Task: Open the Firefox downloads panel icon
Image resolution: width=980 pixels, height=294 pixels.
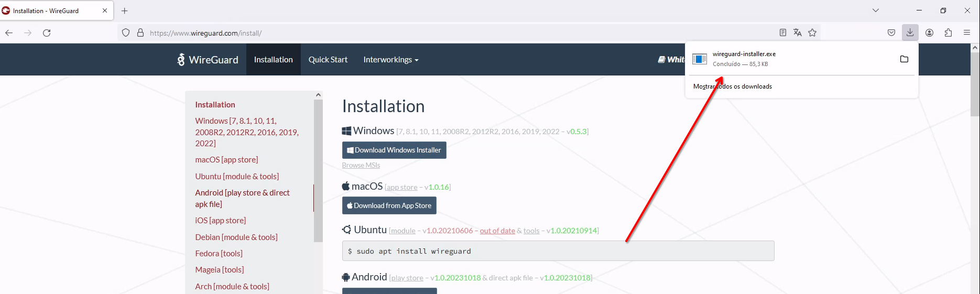Action: (910, 32)
